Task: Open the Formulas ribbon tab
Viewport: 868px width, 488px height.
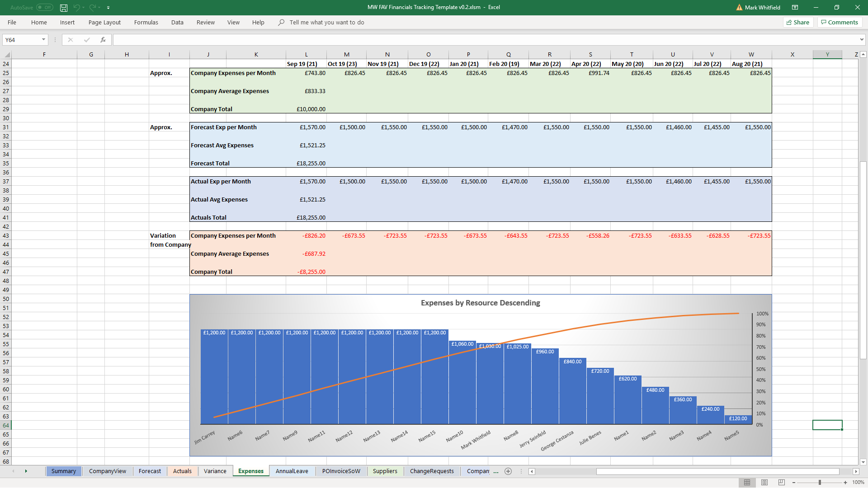Action: pyautogui.click(x=146, y=22)
